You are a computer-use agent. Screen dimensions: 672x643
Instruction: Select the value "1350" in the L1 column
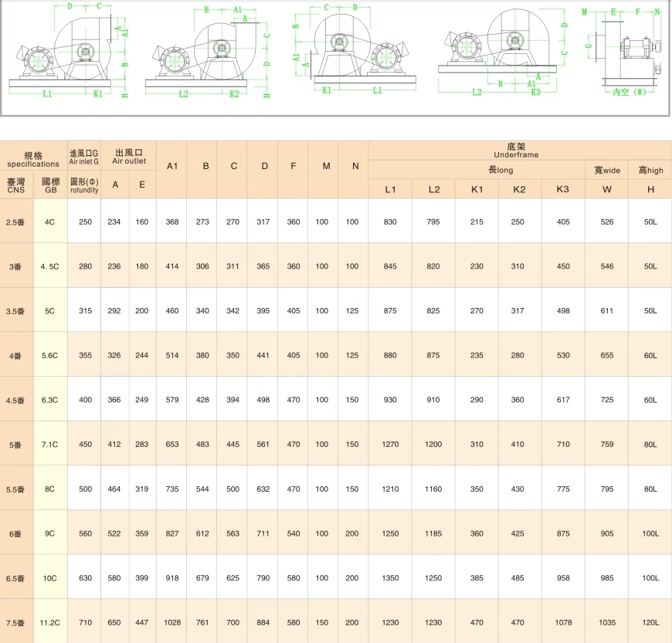click(390, 578)
